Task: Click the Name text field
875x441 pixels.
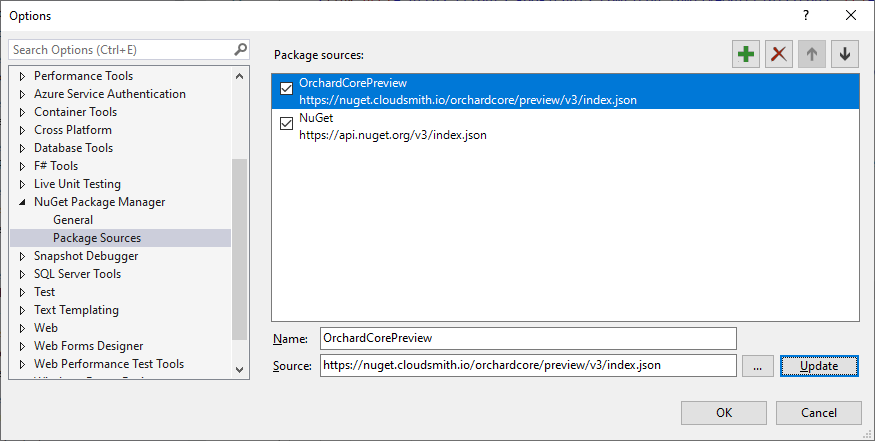Action: [528, 338]
